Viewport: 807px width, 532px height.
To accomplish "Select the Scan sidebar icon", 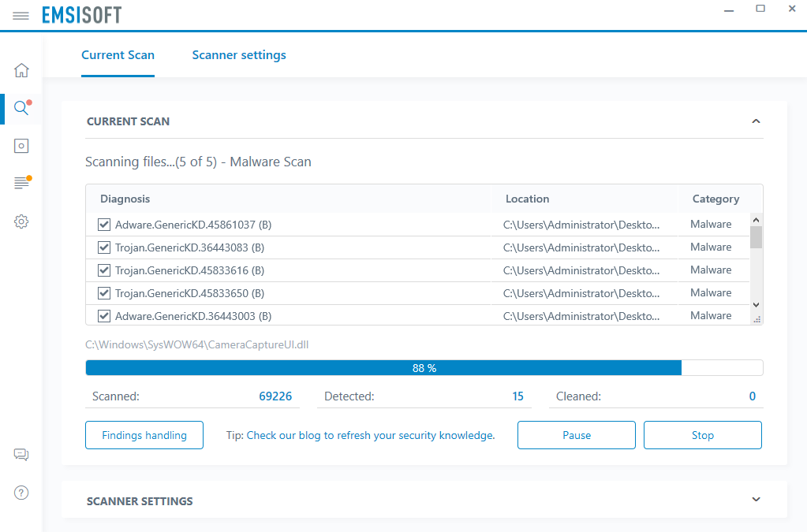I will coord(21,108).
